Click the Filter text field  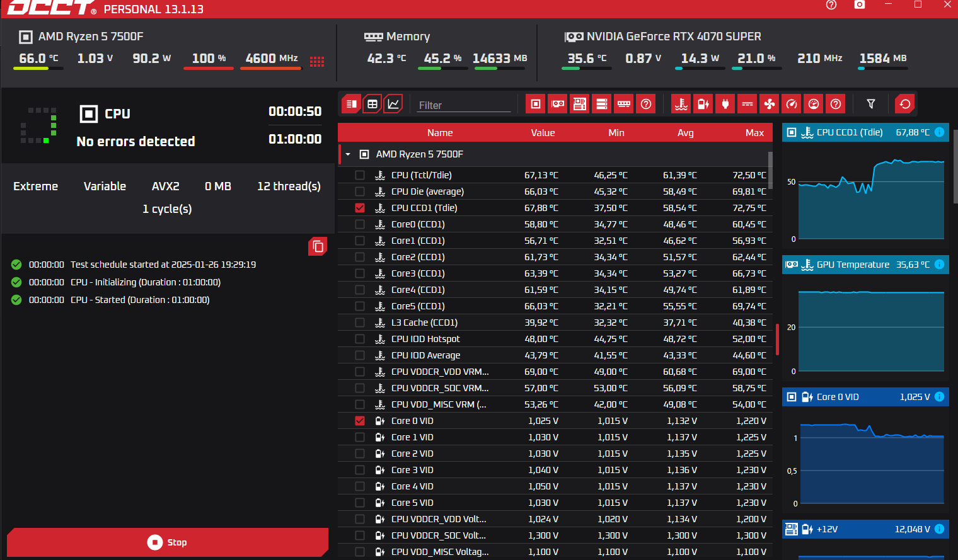(x=464, y=105)
